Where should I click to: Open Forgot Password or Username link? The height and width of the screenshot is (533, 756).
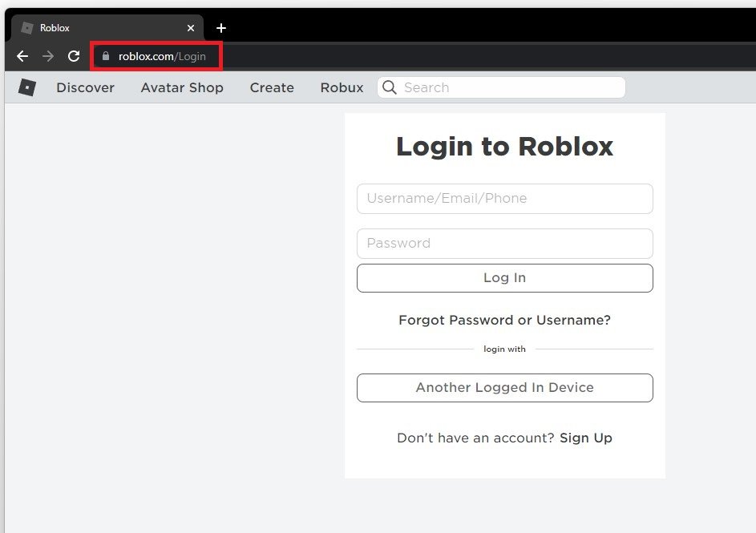(x=505, y=320)
